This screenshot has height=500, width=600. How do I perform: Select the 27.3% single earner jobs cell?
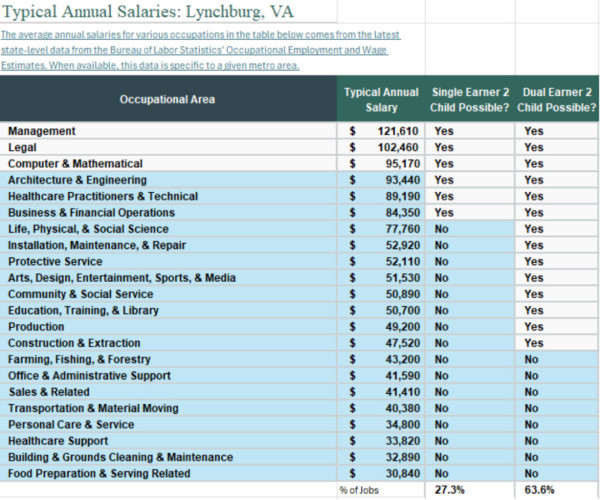470,490
